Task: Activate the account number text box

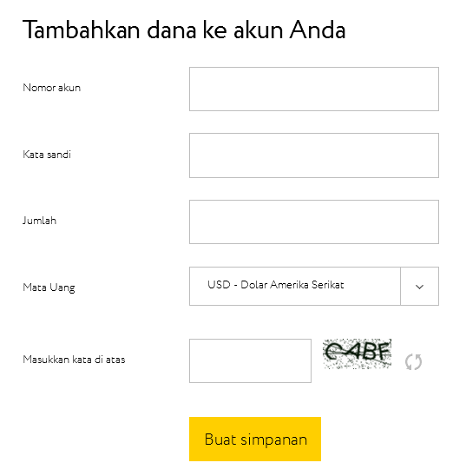Action: (x=314, y=89)
